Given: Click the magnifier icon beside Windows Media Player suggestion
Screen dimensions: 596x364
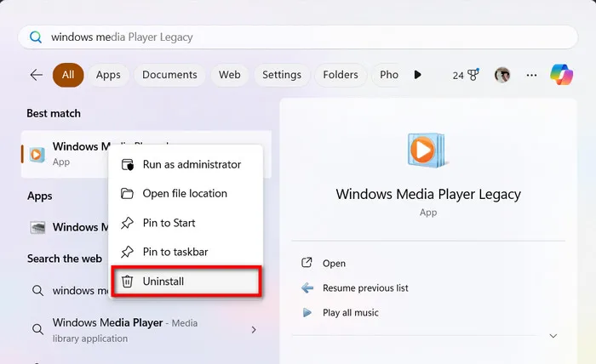Looking at the screenshot, I should [37, 329].
